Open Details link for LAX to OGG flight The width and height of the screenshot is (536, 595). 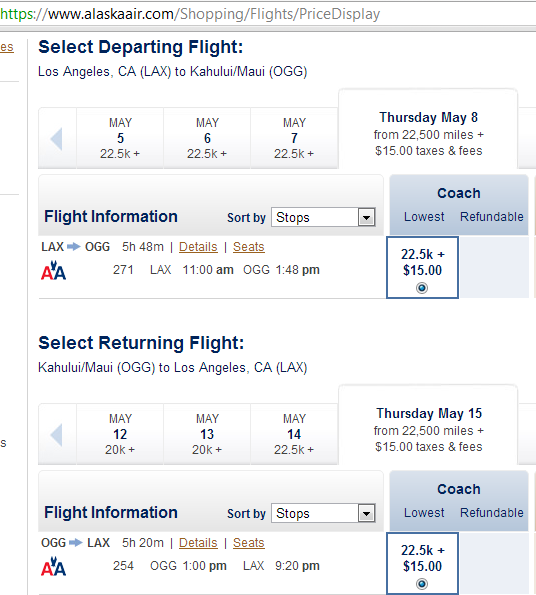click(x=198, y=247)
